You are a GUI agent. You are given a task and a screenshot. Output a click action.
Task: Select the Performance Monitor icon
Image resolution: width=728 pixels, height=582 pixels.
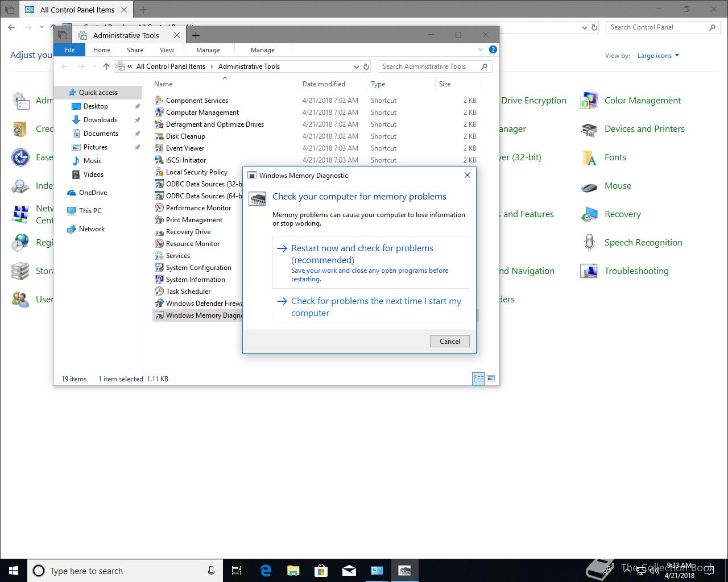point(159,208)
